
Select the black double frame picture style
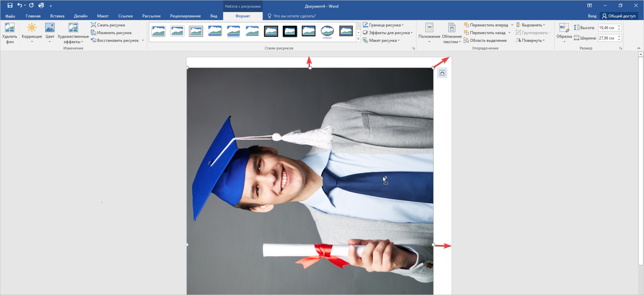271,31
